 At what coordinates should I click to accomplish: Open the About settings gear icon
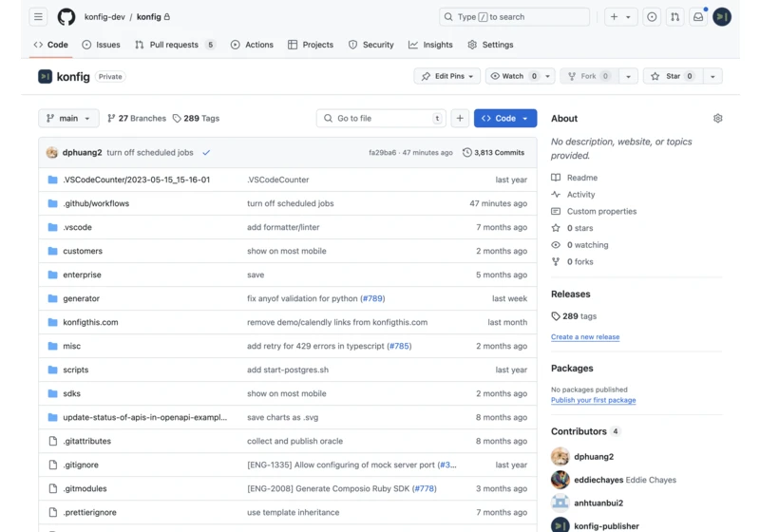point(718,118)
